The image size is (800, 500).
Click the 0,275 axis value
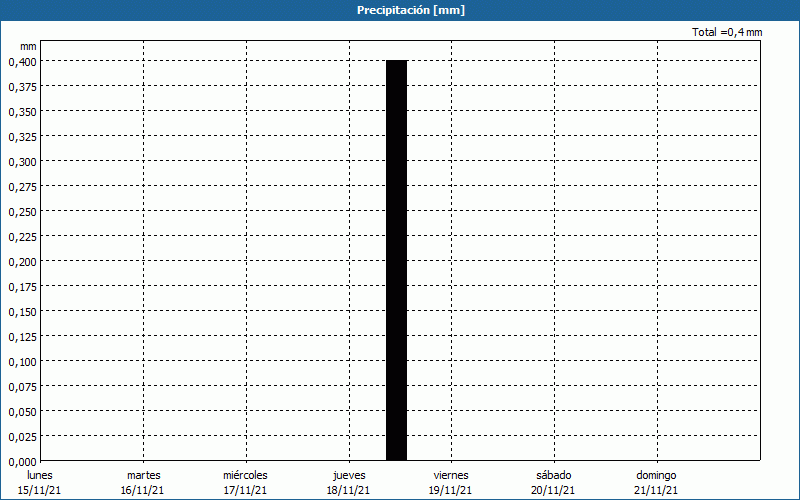pyautogui.click(x=22, y=187)
